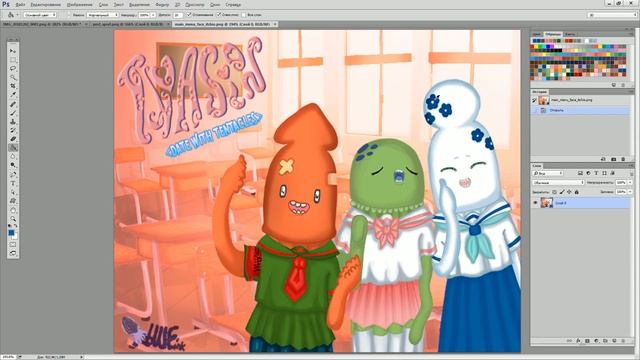Enable the Все слои checkbox
640x360 pixels.
click(x=244, y=15)
